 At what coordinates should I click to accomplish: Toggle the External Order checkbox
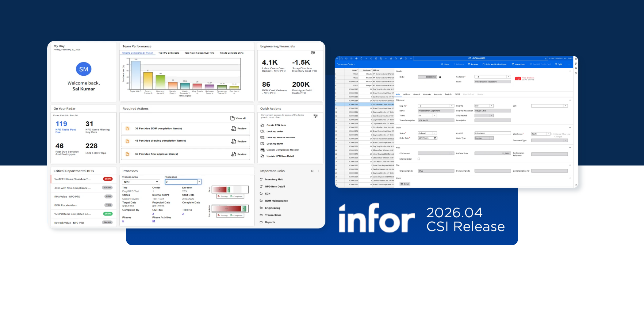(419, 159)
